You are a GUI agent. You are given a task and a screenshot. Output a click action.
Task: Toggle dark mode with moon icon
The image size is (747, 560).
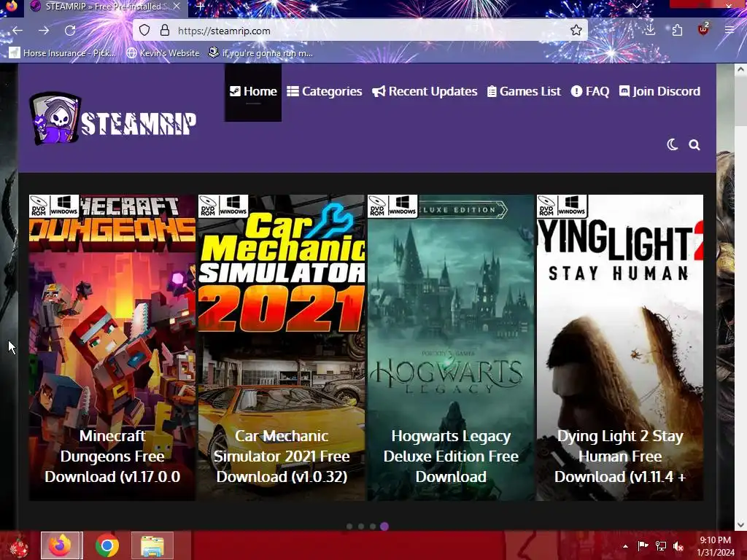pos(672,144)
